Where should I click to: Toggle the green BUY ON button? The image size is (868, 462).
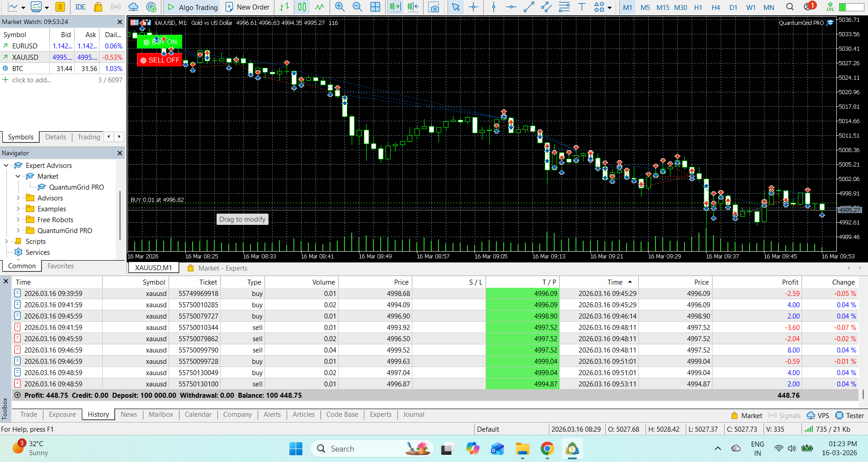coord(160,42)
